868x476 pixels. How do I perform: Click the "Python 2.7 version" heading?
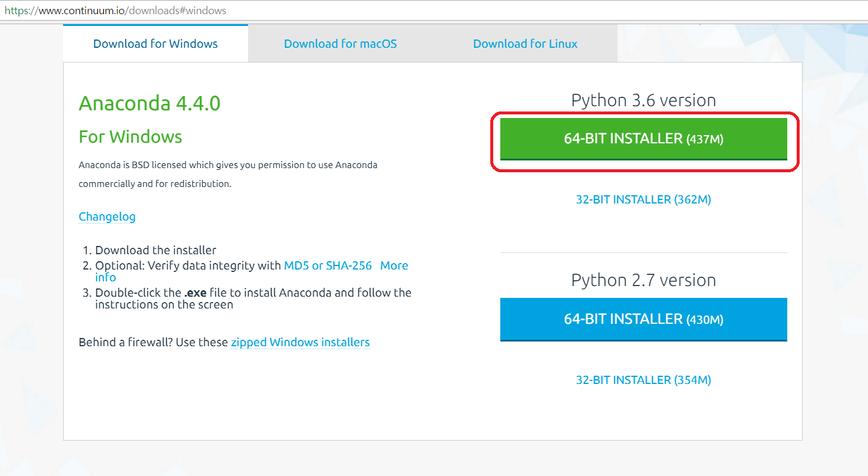[x=643, y=280]
